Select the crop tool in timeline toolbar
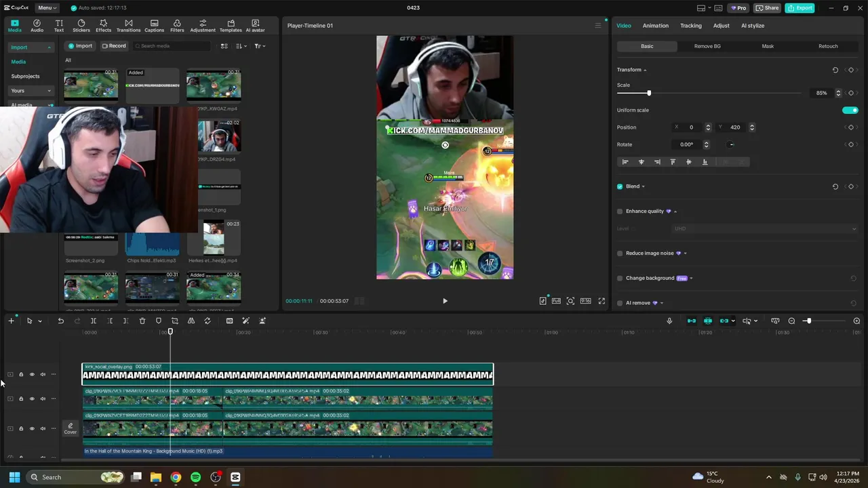The width and height of the screenshot is (868, 488). 174,321
